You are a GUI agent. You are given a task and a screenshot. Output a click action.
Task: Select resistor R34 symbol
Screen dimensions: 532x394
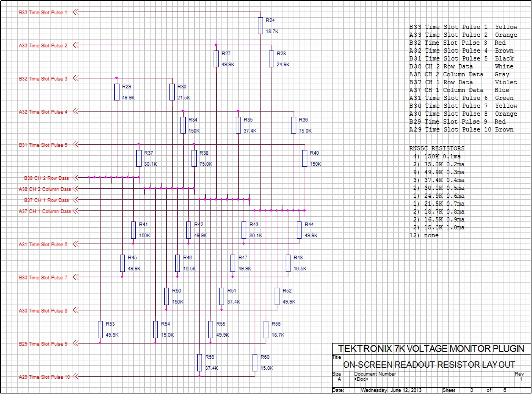click(183, 125)
